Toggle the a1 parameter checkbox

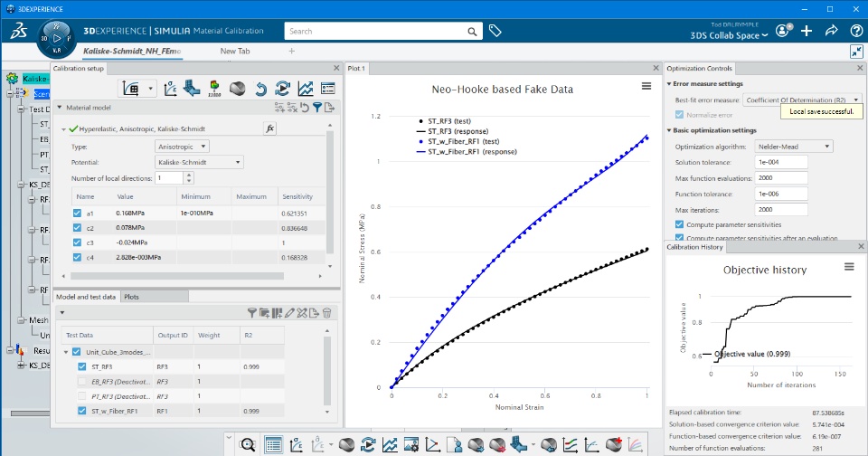tap(77, 213)
